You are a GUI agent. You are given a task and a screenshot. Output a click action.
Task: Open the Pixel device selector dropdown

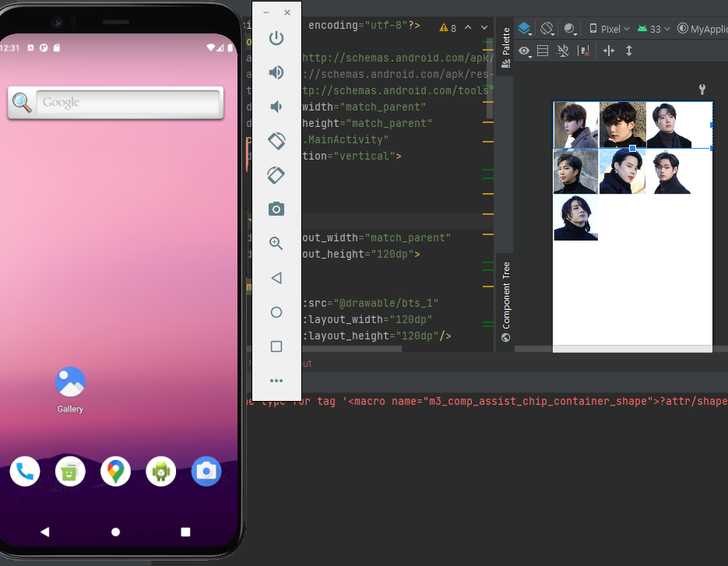(610, 29)
